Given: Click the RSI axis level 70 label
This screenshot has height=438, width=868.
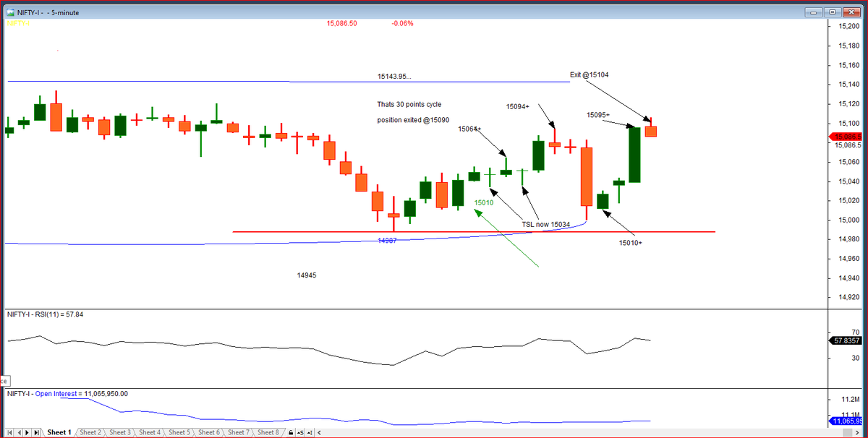Looking at the screenshot, I should (854, 332).
